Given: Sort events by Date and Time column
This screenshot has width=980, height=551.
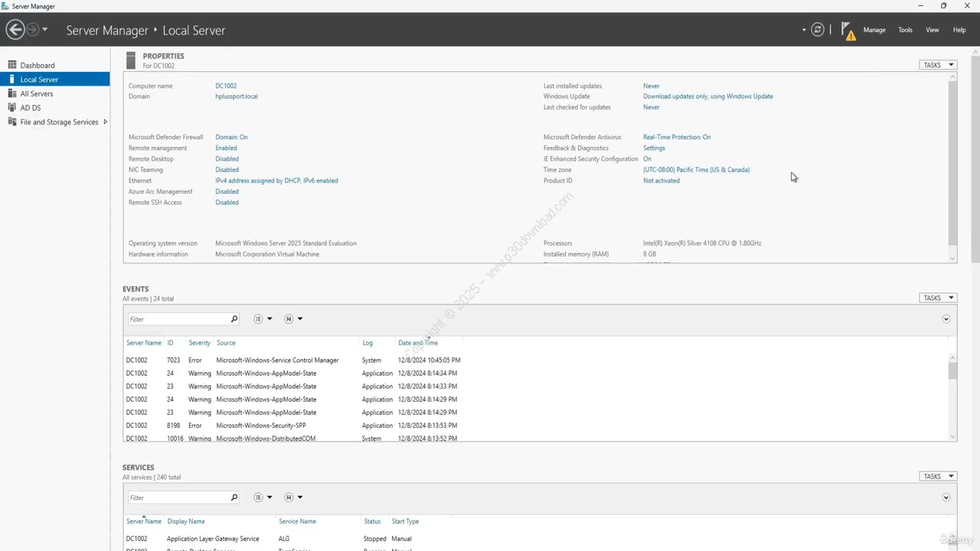Looking at the screenshot, I should click(x=418, y=343).
